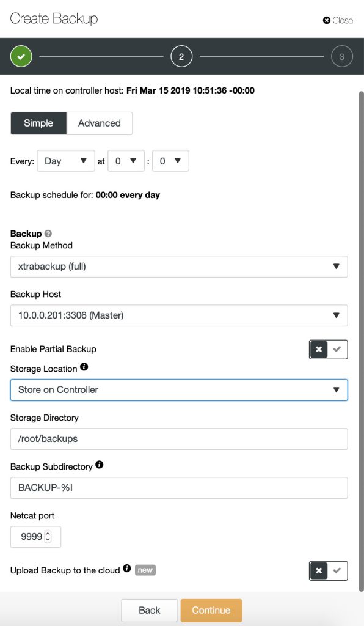
Task: Click the info icon next to Storage Location
Action: click(84, 367)
